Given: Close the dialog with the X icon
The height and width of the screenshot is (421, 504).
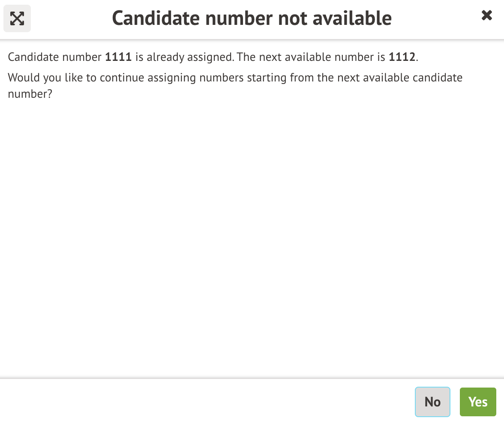Looking at the screenshot, I should pos(486,16).
